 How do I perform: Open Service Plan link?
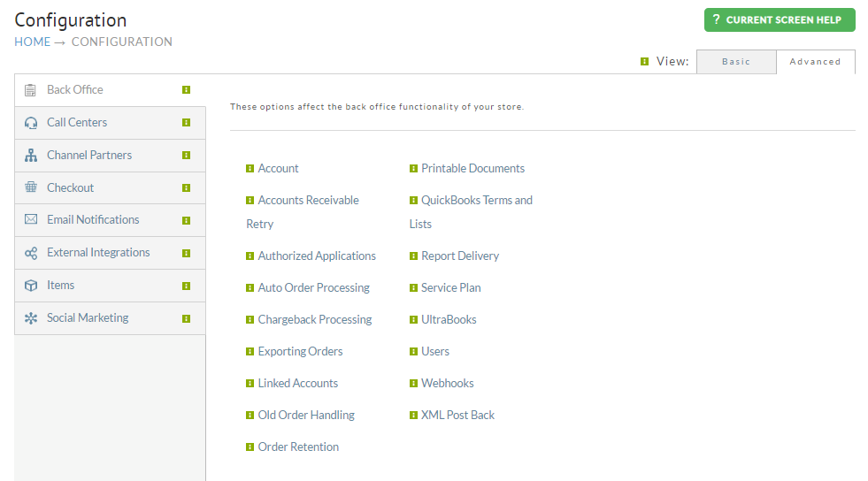(x=451, y=287)
